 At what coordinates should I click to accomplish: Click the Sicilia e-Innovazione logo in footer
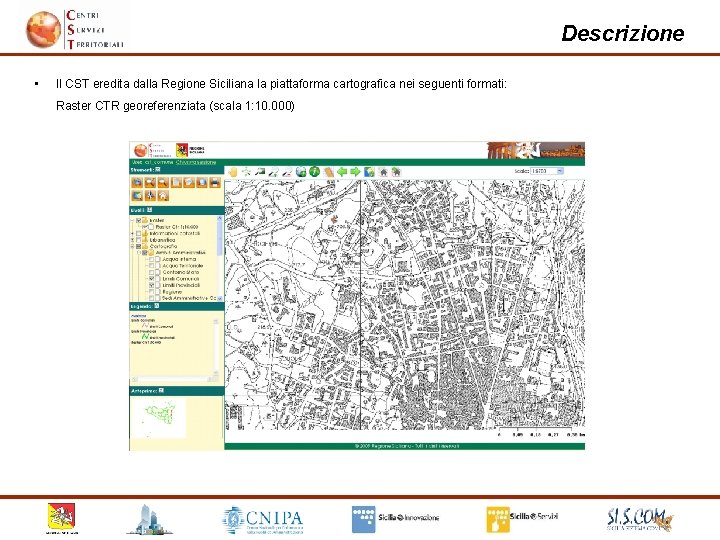(395, 519)
